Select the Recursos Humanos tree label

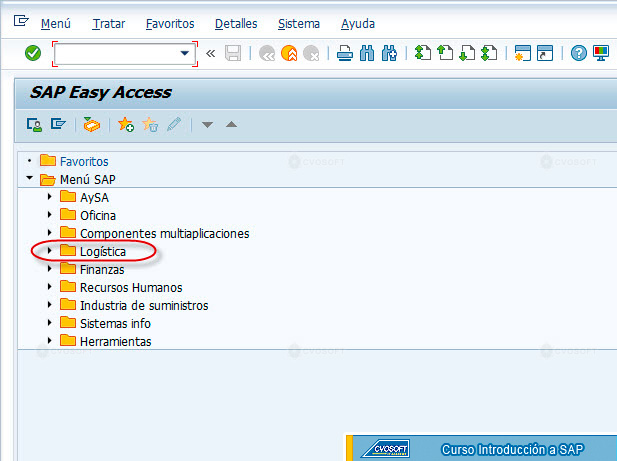131,288
